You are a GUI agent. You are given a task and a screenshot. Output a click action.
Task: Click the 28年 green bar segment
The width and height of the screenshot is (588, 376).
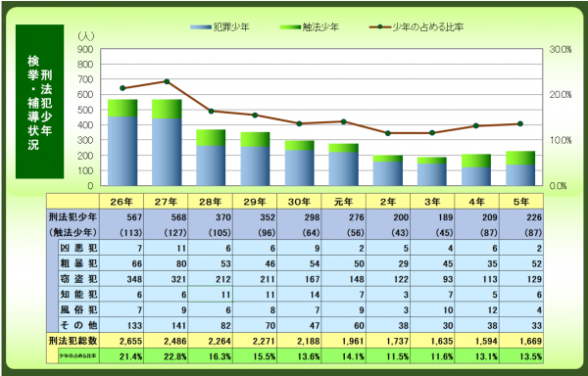pos(211,137)
